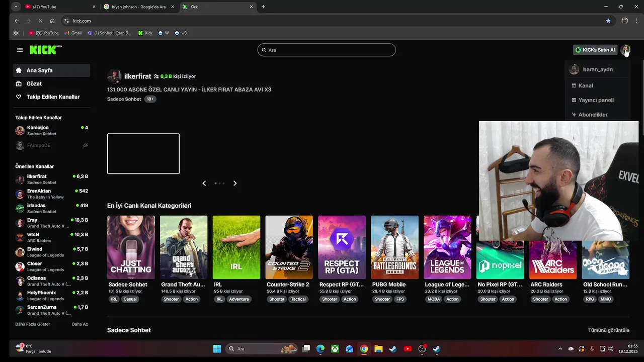The width and height of the screenshot is (644, 362).
Task: Open the IRL category thumbnail
Action: coord(236,247)
